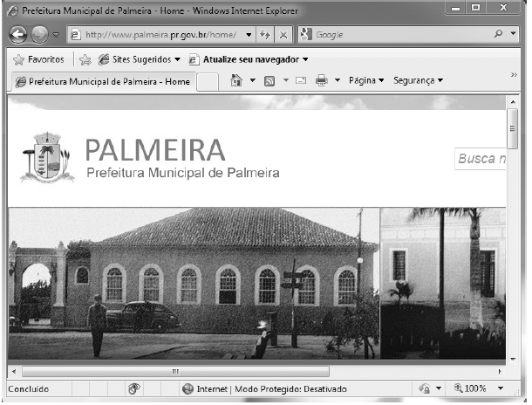
Task: Click the vertical scrollbar thumb
Action: click(x=513, y=128)
